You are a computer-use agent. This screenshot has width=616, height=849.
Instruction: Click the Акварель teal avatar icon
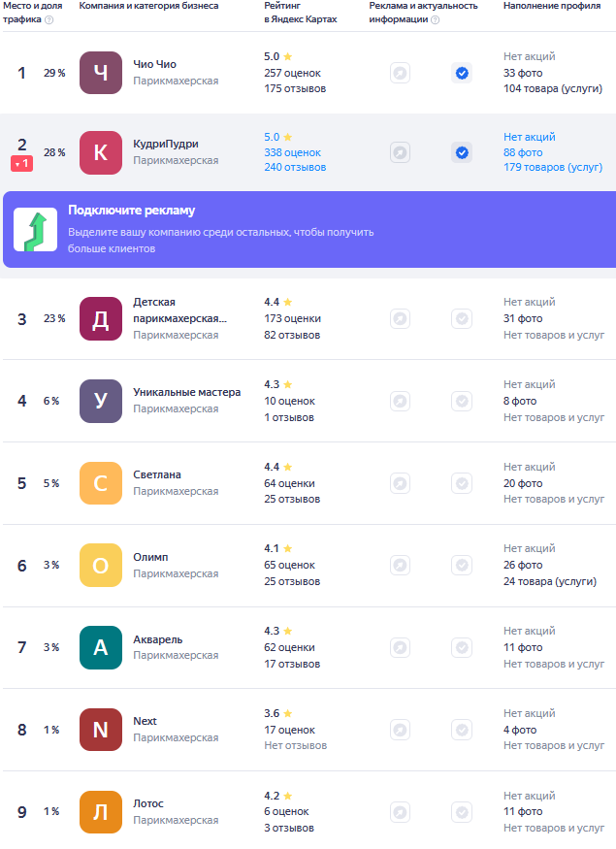pos(101,647)
